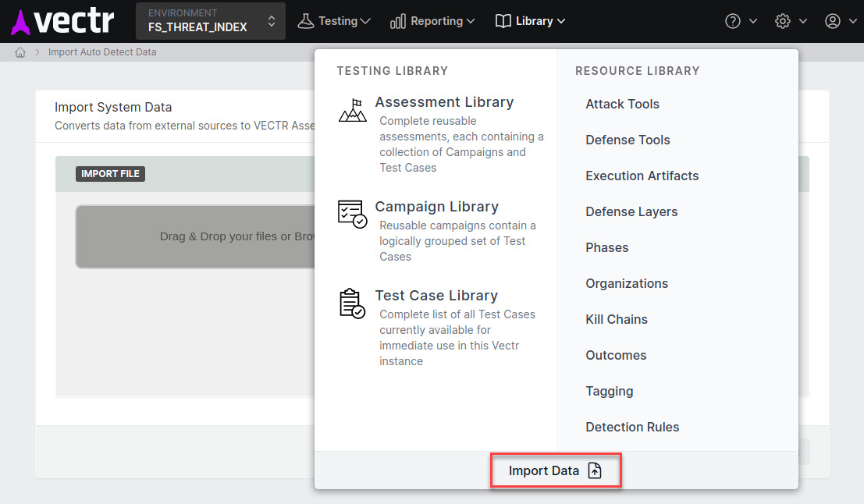Go to Attack Tools

[x=622, y=104]
